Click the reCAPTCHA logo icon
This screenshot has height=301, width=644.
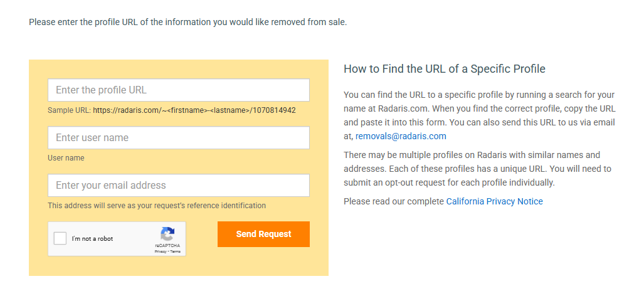pyautogui.click(x=167, y=235)
